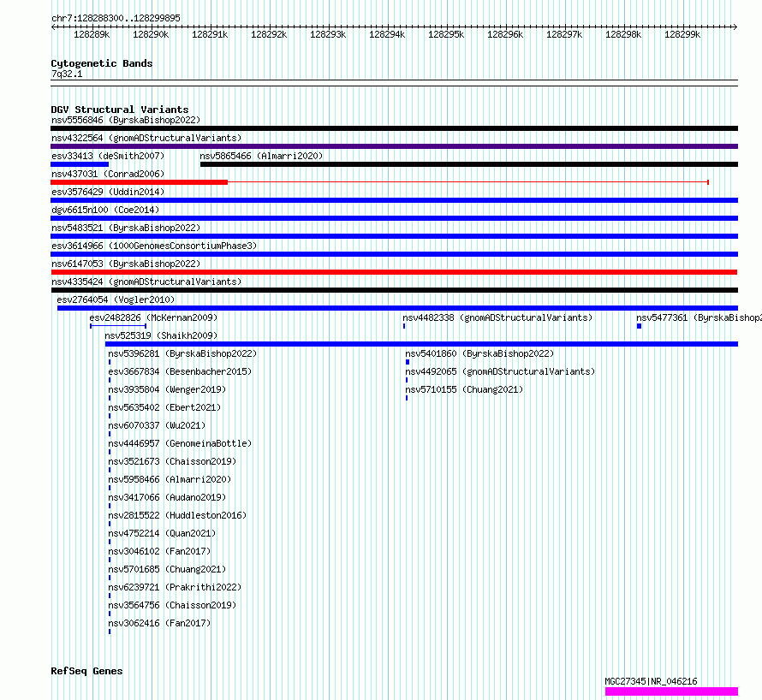The height and width of the screenshot is (700, 762).
Task: Open esv33413 (deSmith2007) variant label
Action: click(x=108, y=156)
